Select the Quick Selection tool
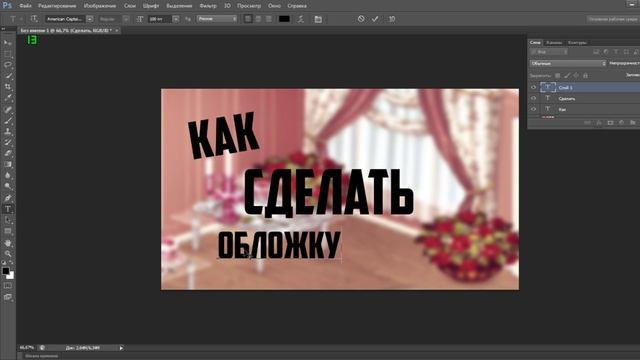The width and height of the screenshot is (640, 360). click(8, 76)
